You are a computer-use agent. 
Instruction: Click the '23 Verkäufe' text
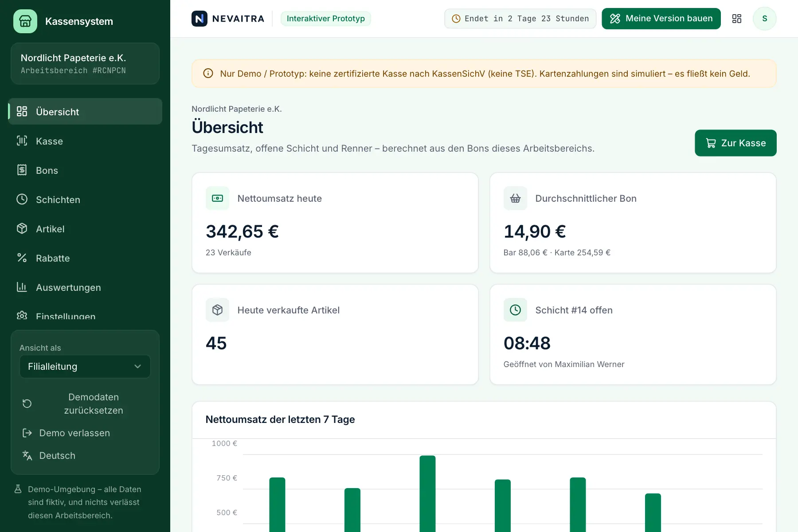228,253
